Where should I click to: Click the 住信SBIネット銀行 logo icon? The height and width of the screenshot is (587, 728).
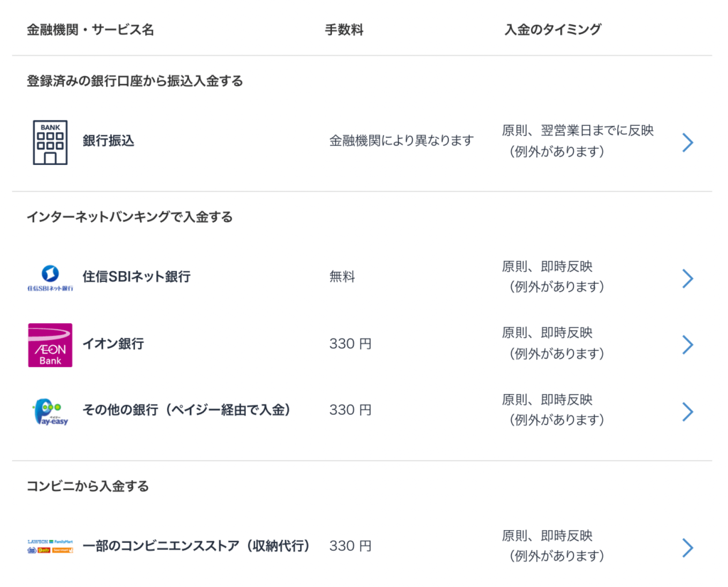(x=50, y=278)
